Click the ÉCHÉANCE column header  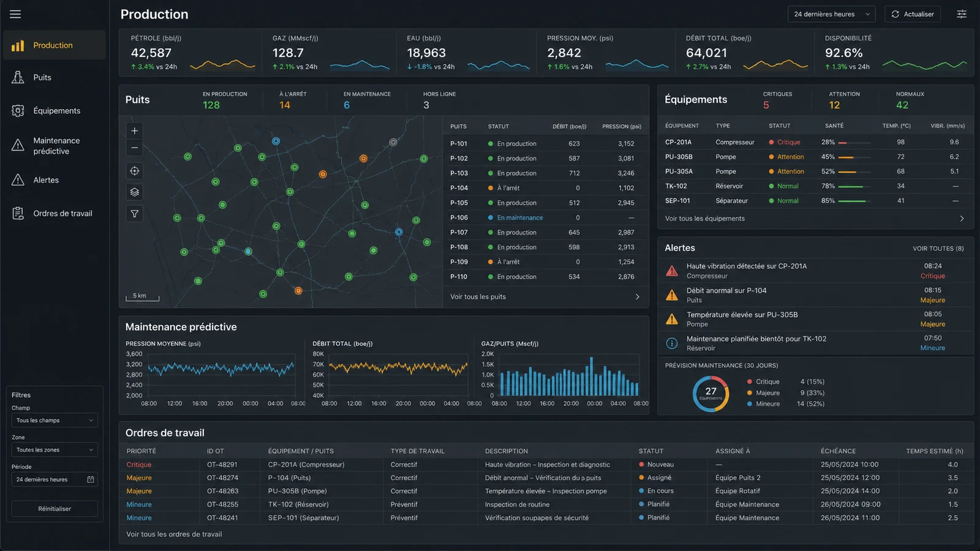point(839,451)
